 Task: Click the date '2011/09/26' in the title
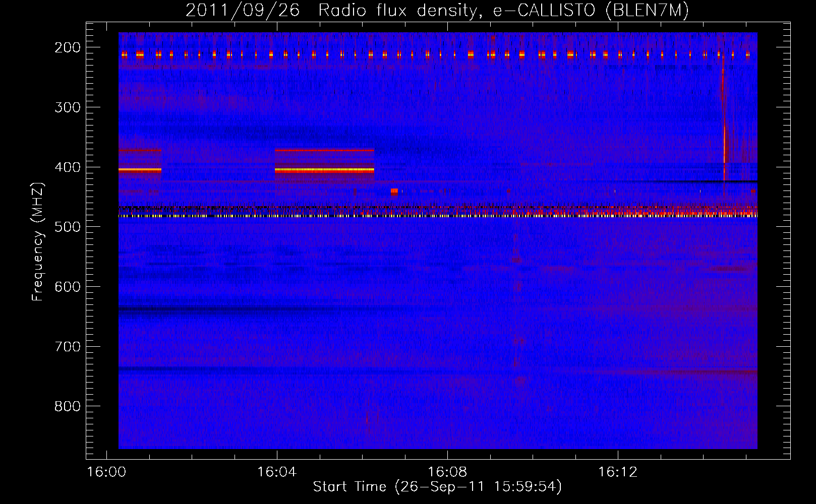[x=243, y=11]
